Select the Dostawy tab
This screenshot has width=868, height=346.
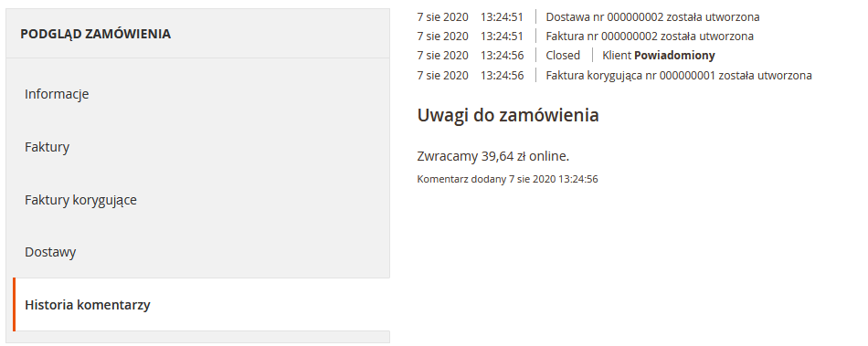(x=50, y=252)
